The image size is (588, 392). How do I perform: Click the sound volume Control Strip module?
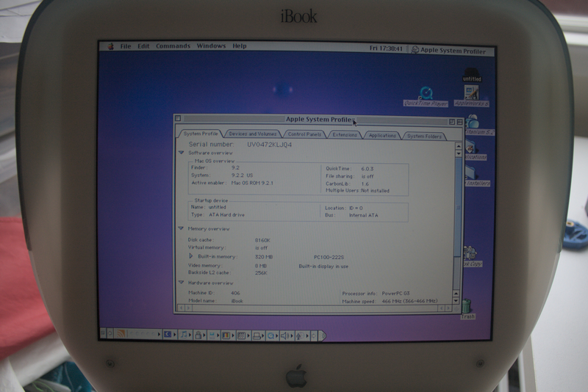(x=284, y=335)
